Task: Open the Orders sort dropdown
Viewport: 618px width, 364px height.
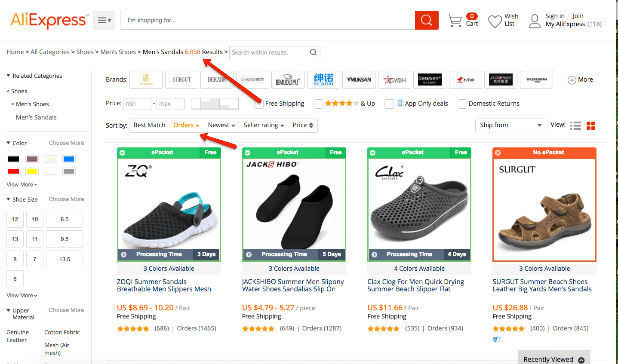Action: pyautogui.click(x=186, y=125)
